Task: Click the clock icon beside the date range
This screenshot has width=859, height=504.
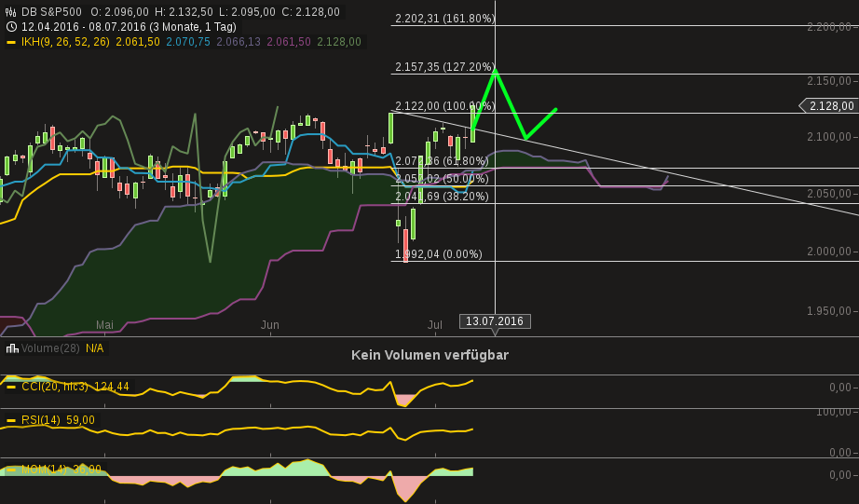Action: pyautogui.click(x=11, y=26)
